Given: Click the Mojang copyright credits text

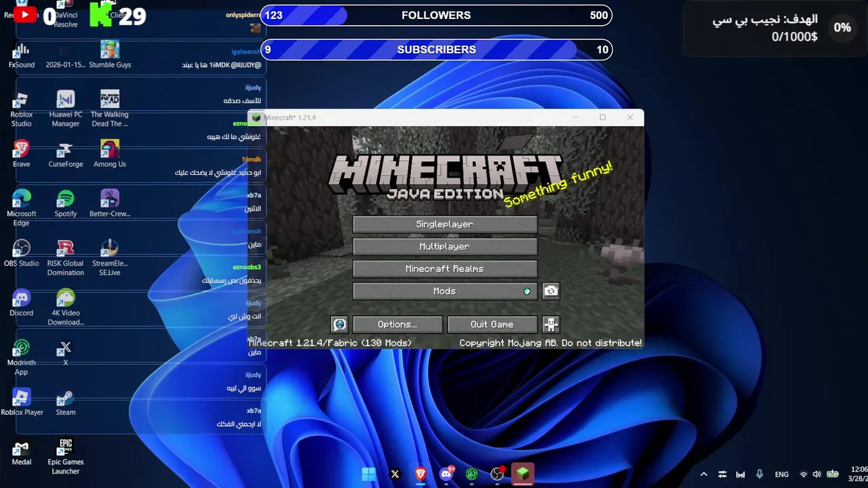Looking at the screenshot, I should coord(550,343).
